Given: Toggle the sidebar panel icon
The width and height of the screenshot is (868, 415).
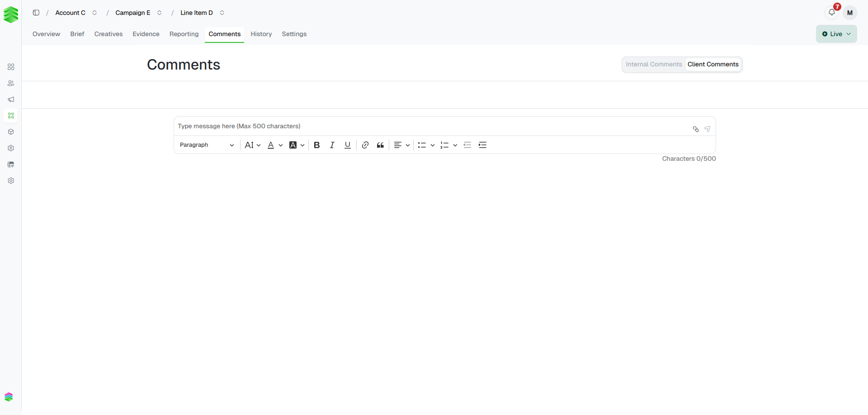Looking at the screenshot, I should pyautogui.click(x=36, y=13).
